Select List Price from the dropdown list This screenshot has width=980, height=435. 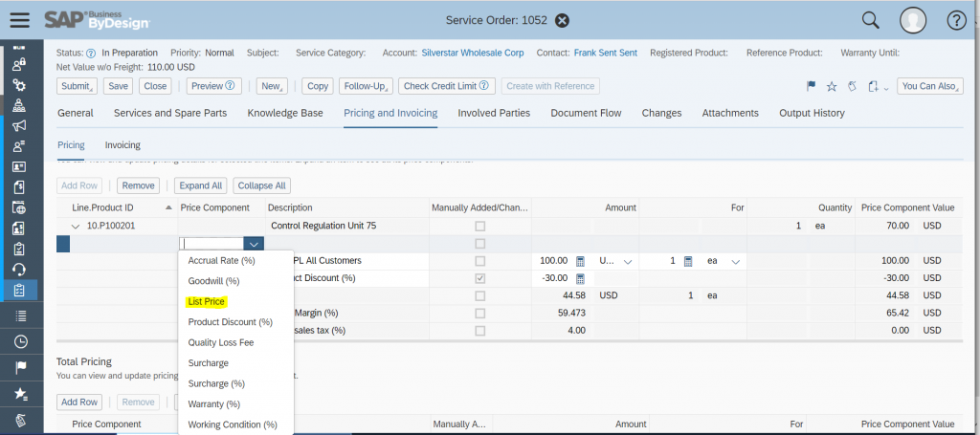207,301
